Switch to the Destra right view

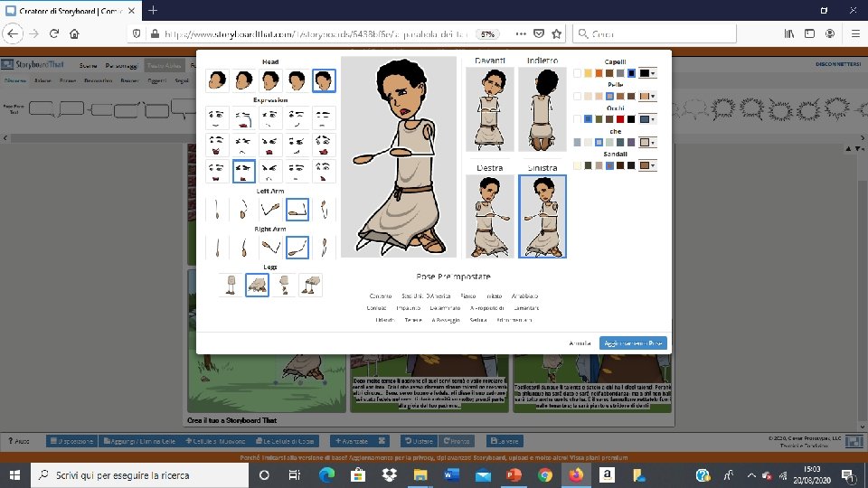[x=490, y=216]
